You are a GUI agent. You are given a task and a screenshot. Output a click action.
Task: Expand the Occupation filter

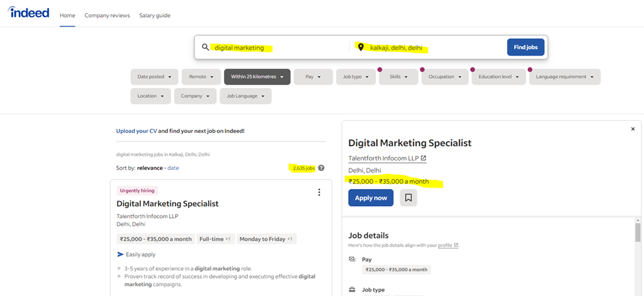445,77
